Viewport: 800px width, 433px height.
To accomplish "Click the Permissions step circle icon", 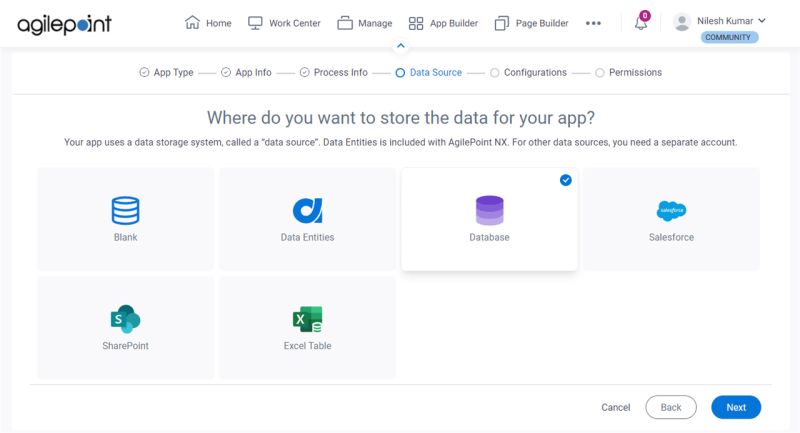I will click(x=599, y=73).
